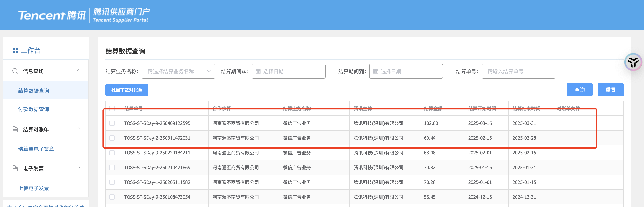Check row TOSS-ST-SDay-1-250205111582
This screenshot has height=207, width=644.
tap(112, 182)
